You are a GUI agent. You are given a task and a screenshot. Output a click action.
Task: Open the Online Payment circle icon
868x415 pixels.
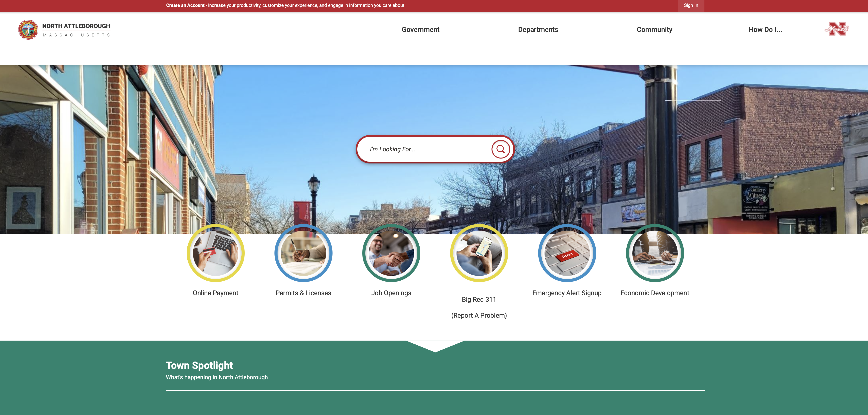tap(215, 253)
